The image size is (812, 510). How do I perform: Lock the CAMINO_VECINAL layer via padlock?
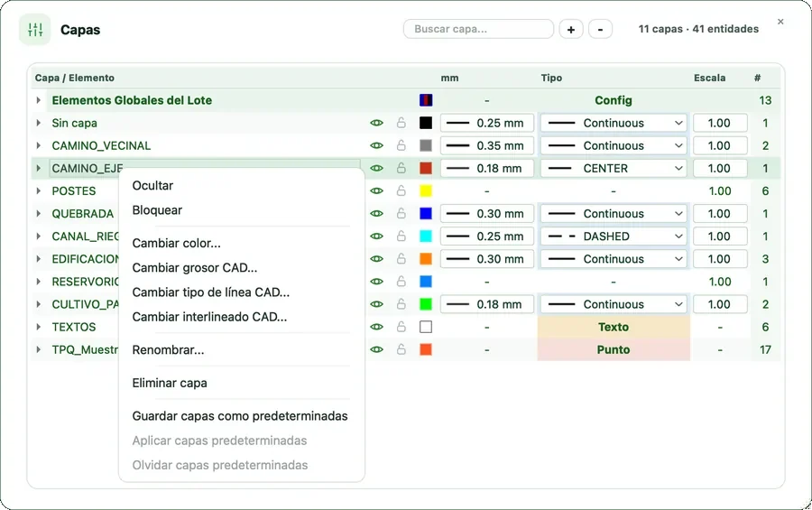[401, 145]
